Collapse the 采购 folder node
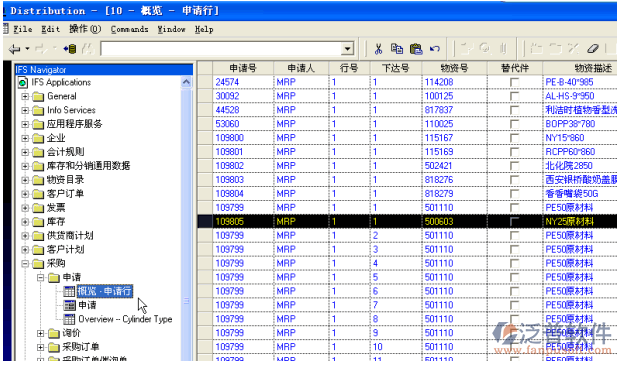The image size is (622, 366). coord(25,264)
